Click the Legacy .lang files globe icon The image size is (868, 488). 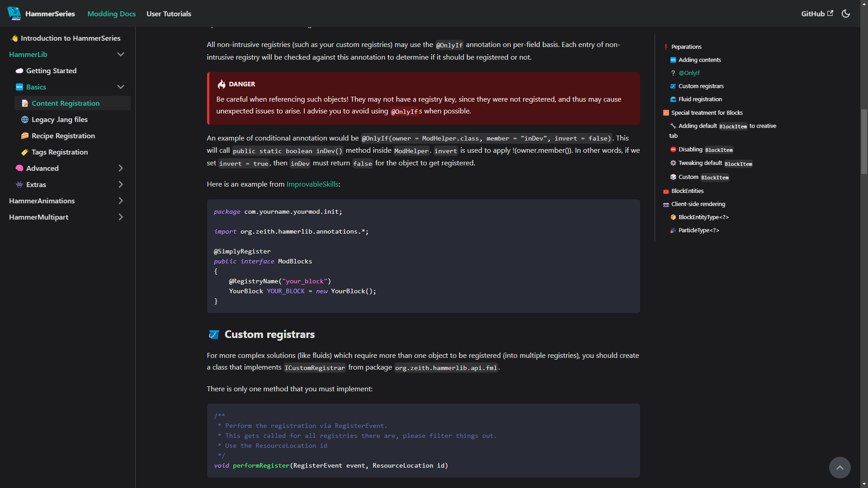pos(25,120)
